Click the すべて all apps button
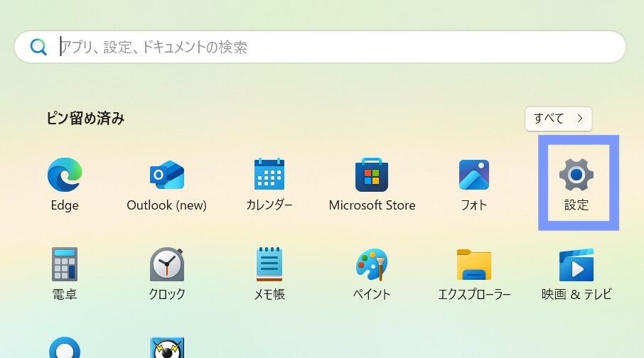644x358 pixels. 558,119
